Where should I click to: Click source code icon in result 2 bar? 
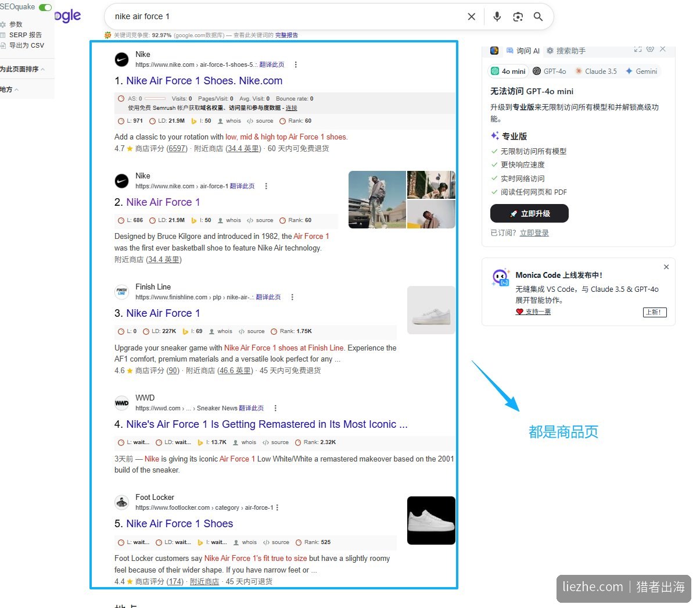[250, 220]
